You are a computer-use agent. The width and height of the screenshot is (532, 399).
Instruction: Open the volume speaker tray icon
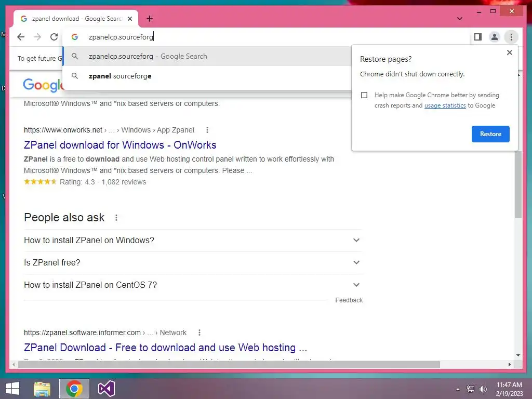pyautogui.click(x=483, y=389)
